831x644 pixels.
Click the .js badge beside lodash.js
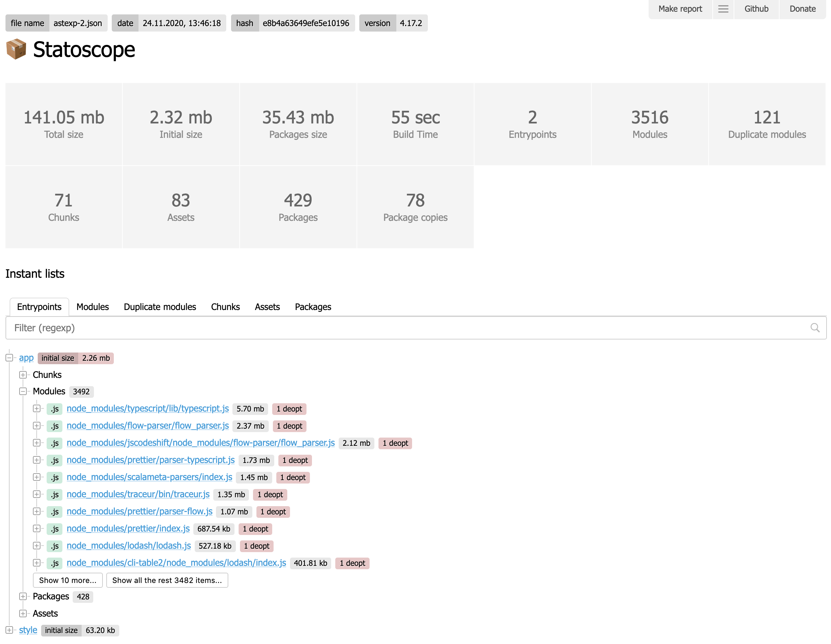click(55, 546)
